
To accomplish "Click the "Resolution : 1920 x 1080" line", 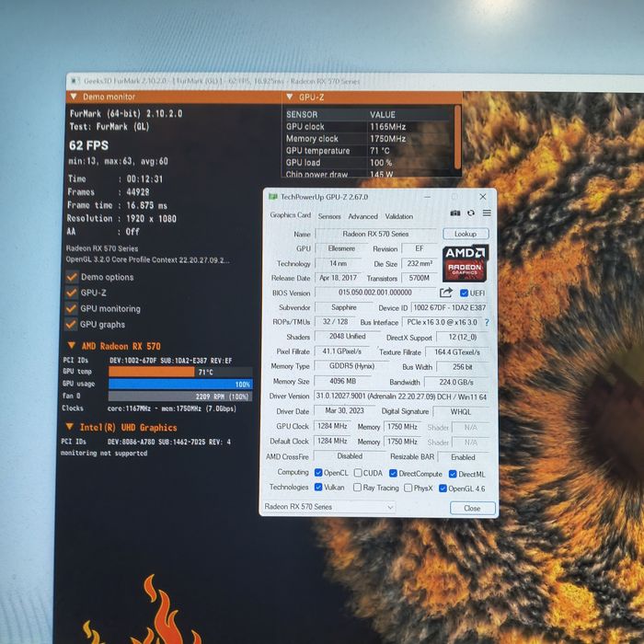I will click(x=122, y=219).
